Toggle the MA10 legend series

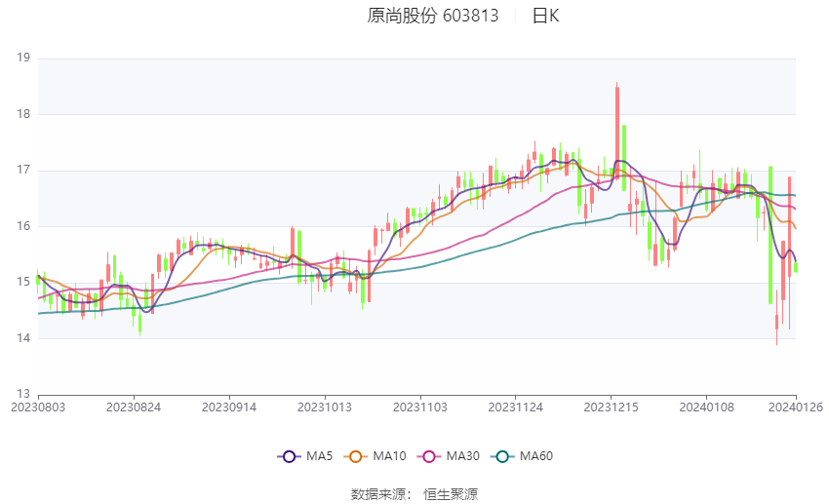[375, 456]
